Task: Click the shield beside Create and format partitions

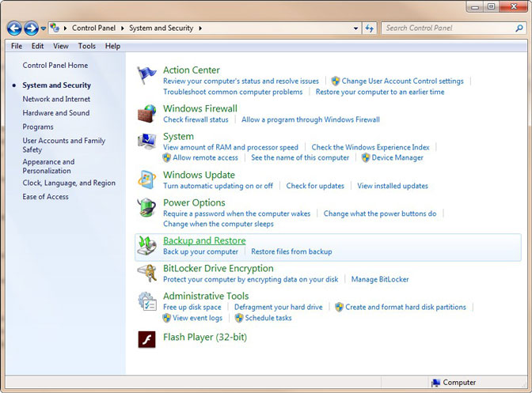Action: [x=339, y=307]
